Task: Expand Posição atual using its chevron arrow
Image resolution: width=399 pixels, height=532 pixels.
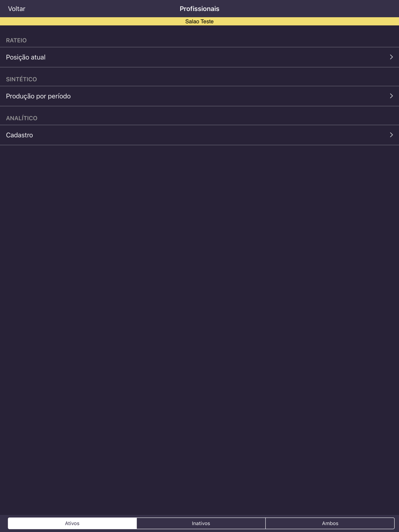Action: coord(391,57)
